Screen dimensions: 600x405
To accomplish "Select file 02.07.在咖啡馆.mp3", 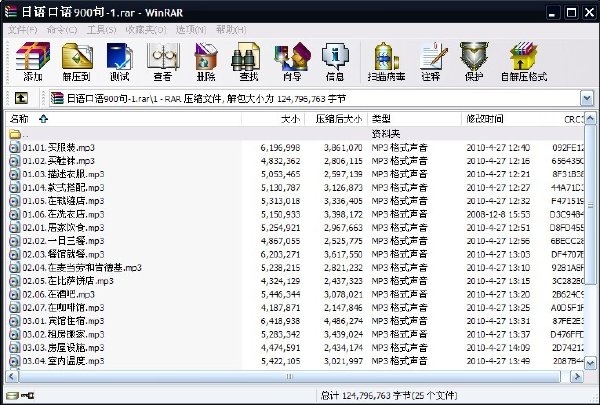I will pos(63,307).
